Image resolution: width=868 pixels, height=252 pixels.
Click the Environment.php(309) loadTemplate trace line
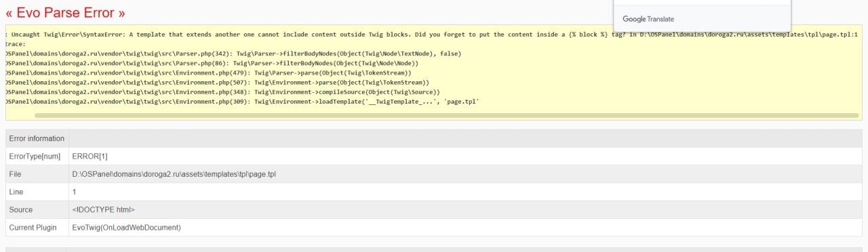click(243, 101)
